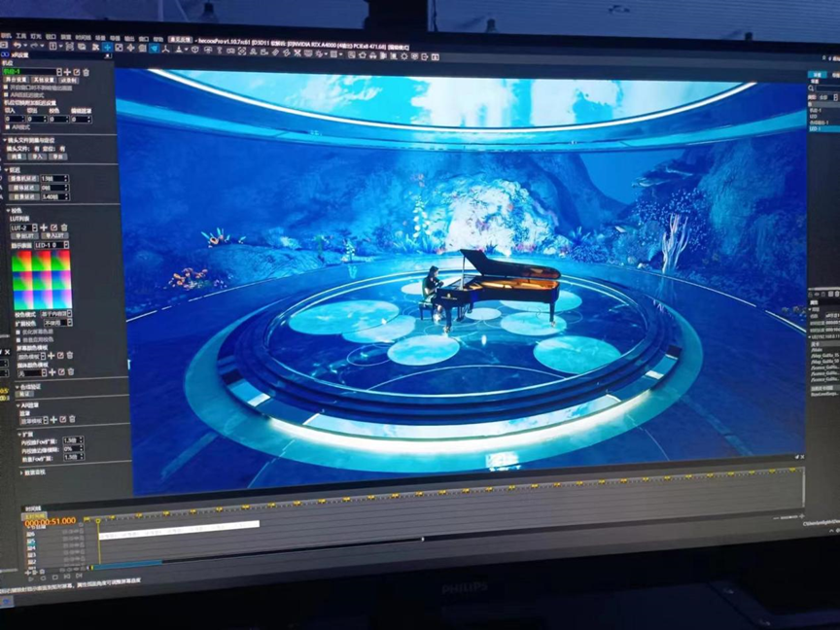Screen dimensions: 840x630
Task: Collapse the color correction section triangle
Action: tap(9, 210)
